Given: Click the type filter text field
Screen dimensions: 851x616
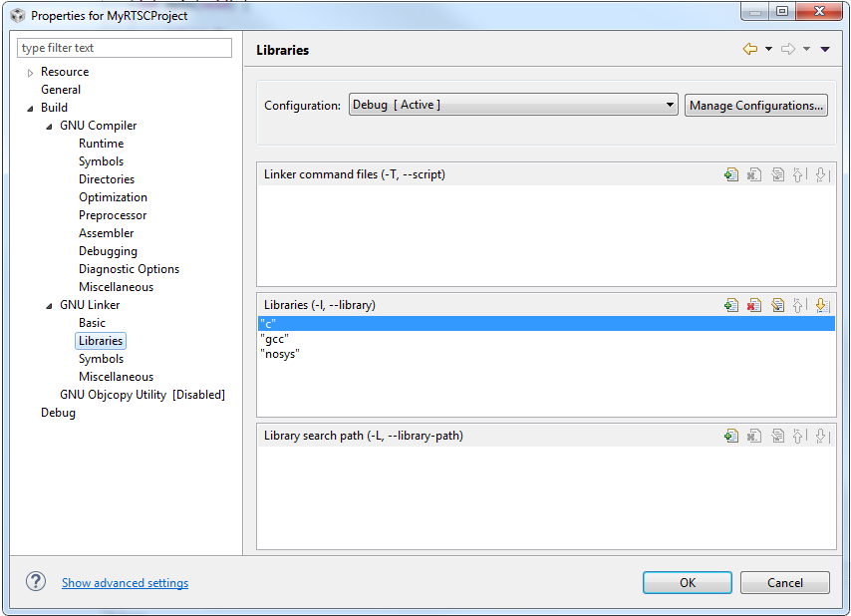Looking at the screenshot, I should 124,47.
